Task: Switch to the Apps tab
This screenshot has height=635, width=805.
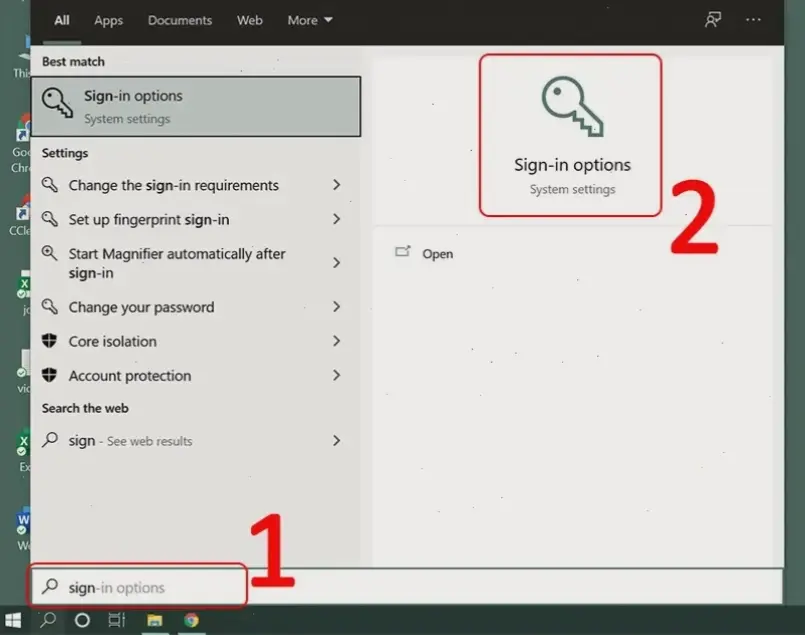Action: tap(108, 20)
